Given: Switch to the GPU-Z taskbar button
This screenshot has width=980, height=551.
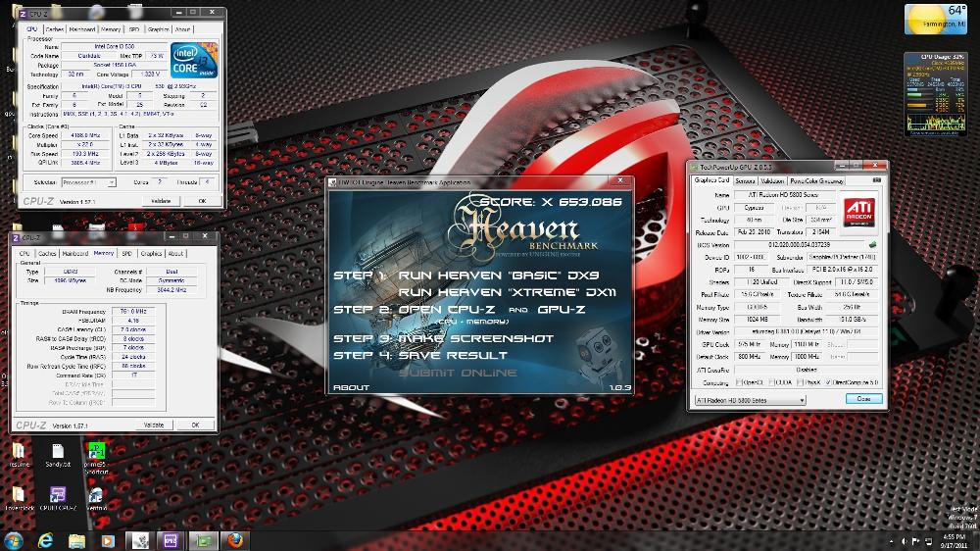Looking at the screenshot, I should (203, 540).
